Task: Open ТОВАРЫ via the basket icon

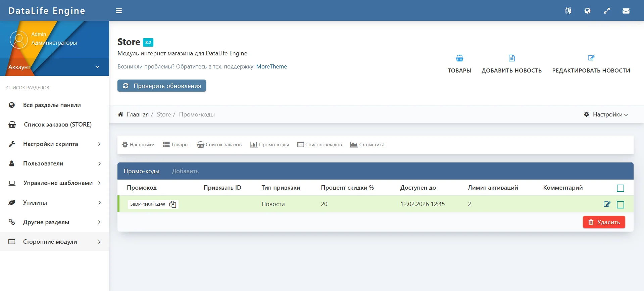Action: click(x=459, y=58)
